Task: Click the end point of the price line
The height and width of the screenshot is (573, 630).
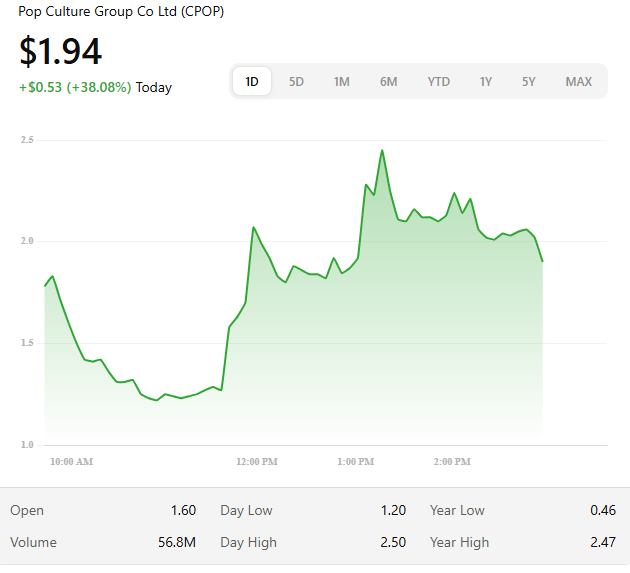Action: pos(542,262)
